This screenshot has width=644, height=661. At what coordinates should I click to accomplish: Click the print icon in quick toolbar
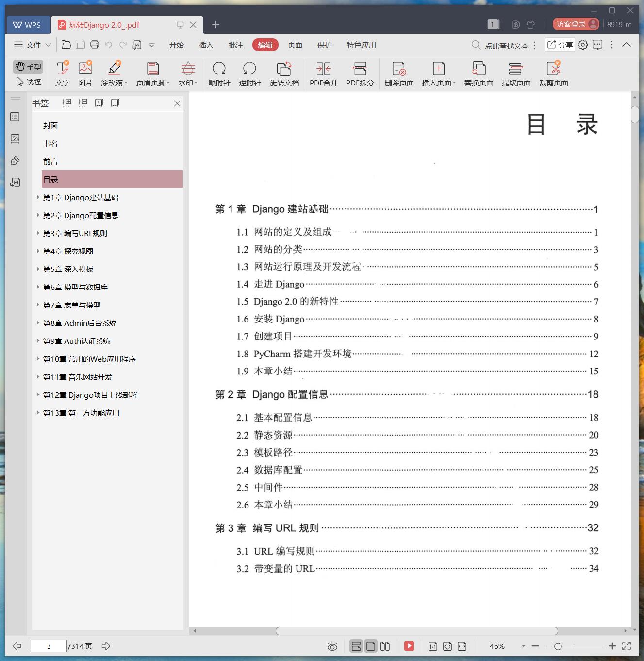click(x=95, y=45)
